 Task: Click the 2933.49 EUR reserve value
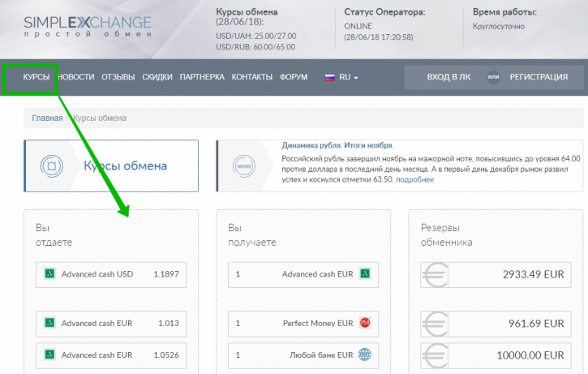533,274
